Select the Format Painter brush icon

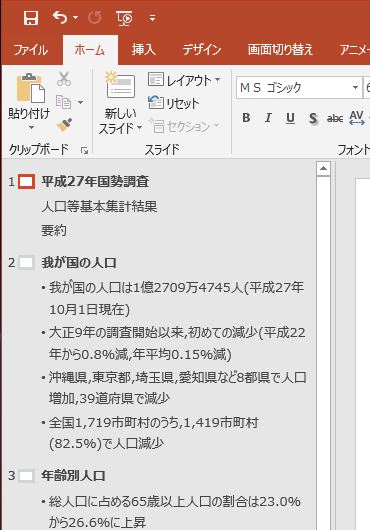pyautogui.click(x=64, y=125)
